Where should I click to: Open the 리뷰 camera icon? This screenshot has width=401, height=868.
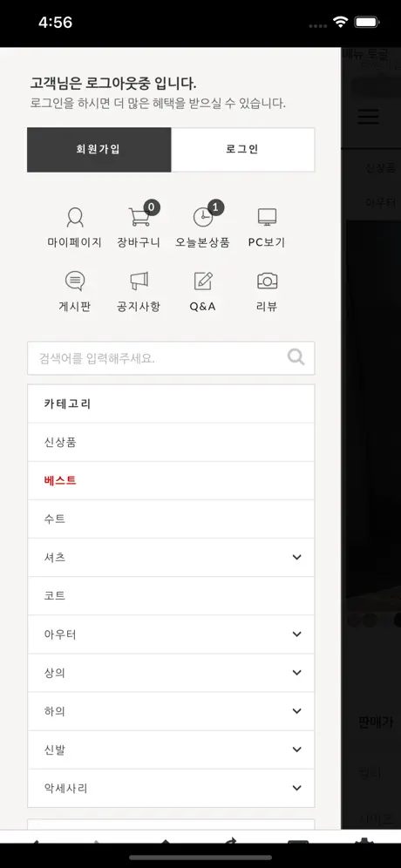267,281
